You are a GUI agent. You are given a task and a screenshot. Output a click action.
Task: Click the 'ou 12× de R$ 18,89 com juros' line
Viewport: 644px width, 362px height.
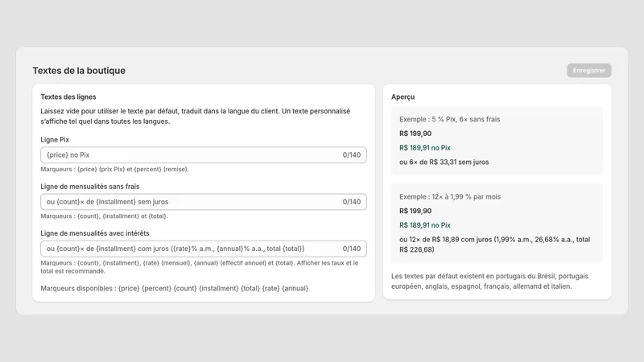[x=494, y=245]
